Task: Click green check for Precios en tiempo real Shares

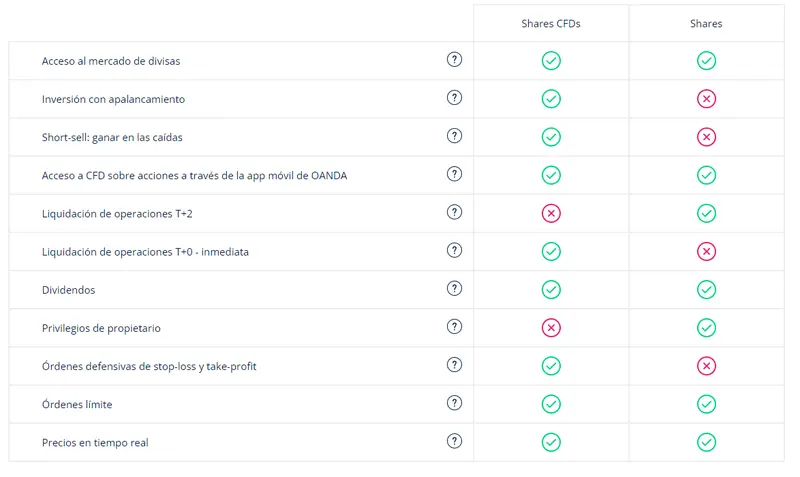Action: pyautogui.click(x=706, y=442)
